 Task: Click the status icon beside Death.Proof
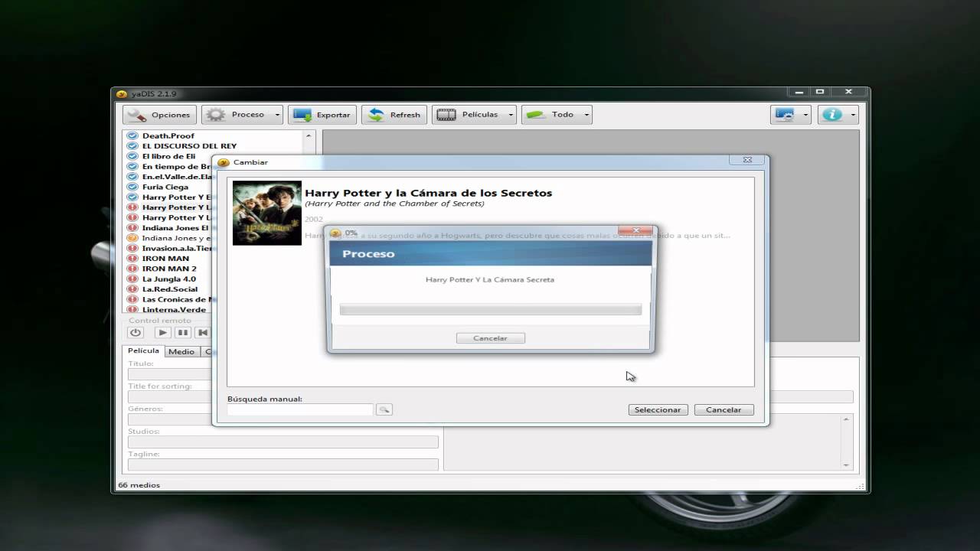132,135
